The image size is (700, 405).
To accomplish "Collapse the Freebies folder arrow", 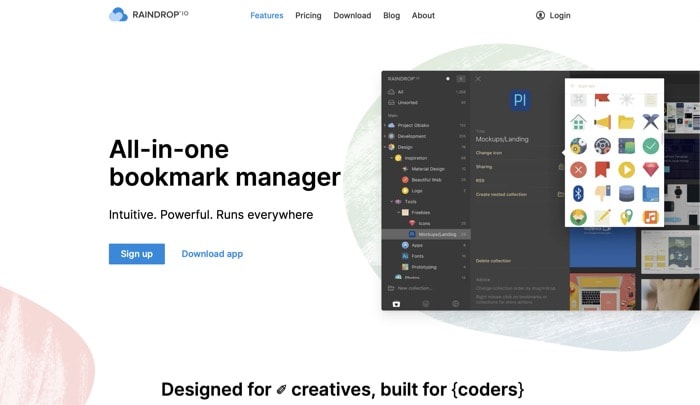I will pyautogui.click(x=399, y=213).
